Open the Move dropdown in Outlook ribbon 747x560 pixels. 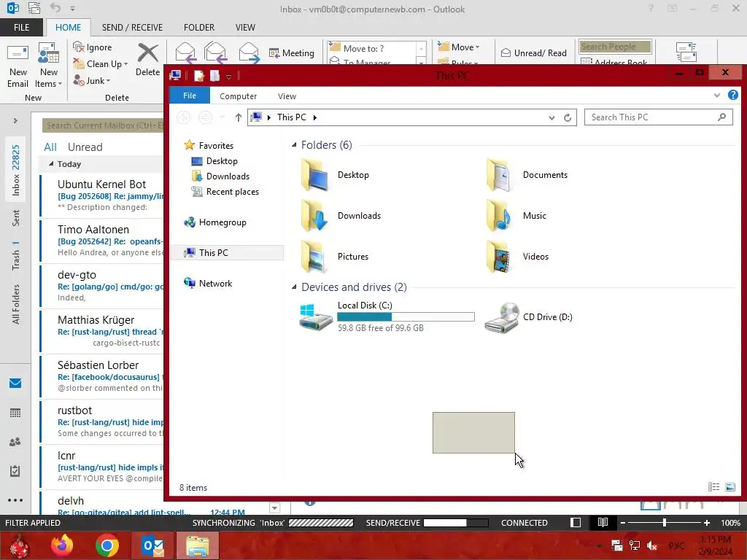pos(459,47)
